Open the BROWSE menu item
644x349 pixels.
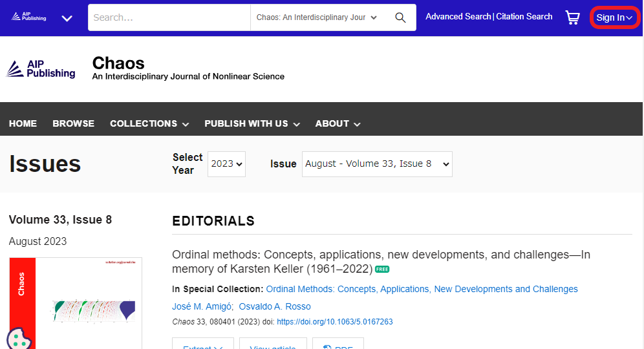pyautogui.click(x=74, y=123)
